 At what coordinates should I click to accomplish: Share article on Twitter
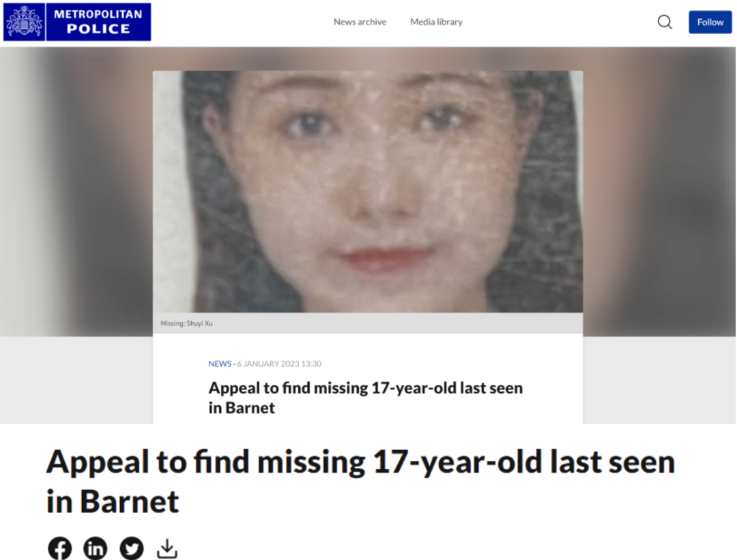click(x=132, y=548)
